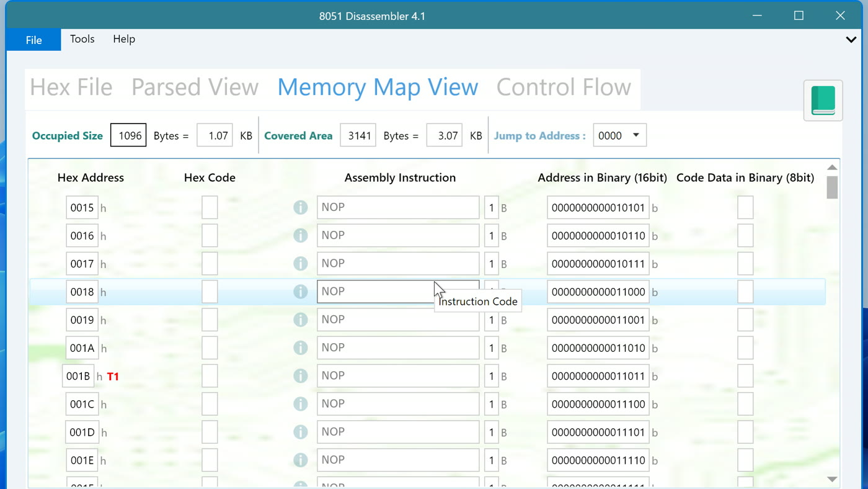This screenshot has height=489, width=868.
Task: Click binary address 0000000000010110
Action: pos(598,236)
